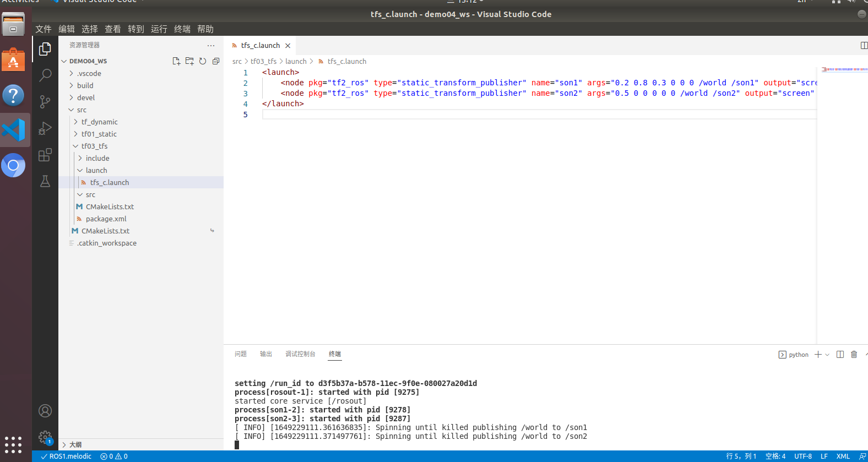Screen dimensions: 868x462
Task: Open the 文件 menu
Action: 44,29
